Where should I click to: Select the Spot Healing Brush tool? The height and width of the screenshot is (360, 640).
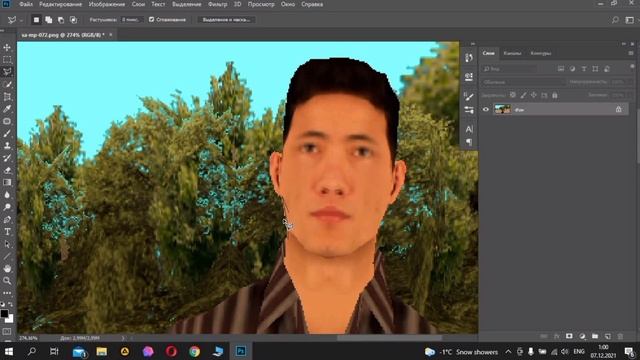click(x=7, y=121)
